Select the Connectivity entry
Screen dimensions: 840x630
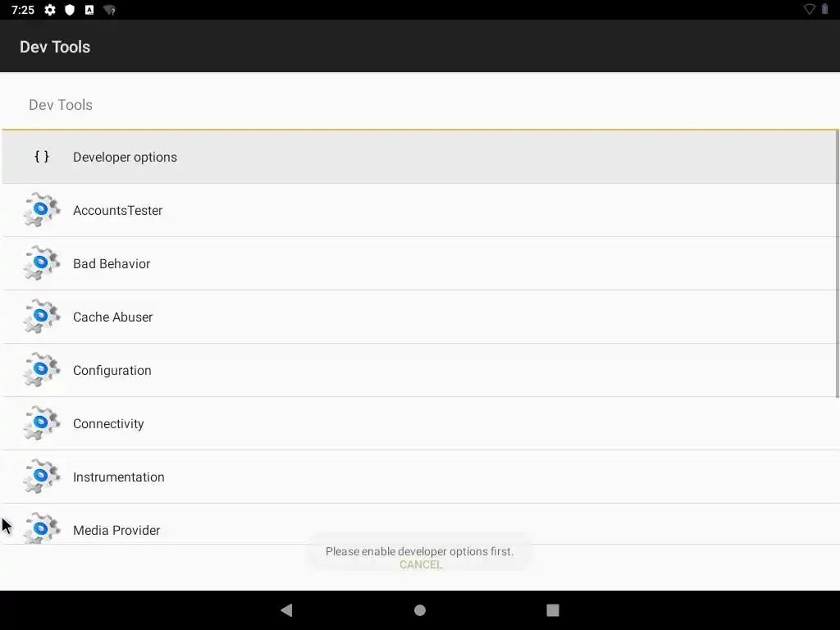420,423
